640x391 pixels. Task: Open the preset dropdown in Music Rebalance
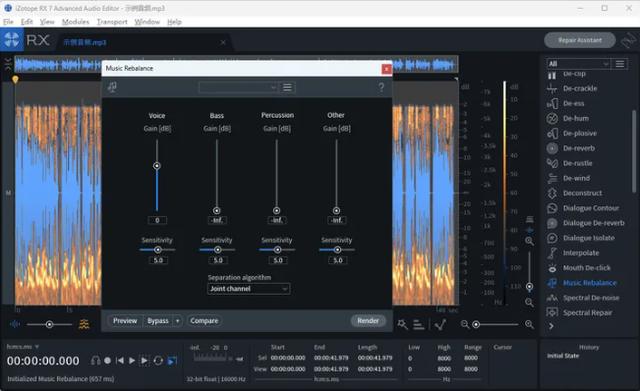(238, 87)
